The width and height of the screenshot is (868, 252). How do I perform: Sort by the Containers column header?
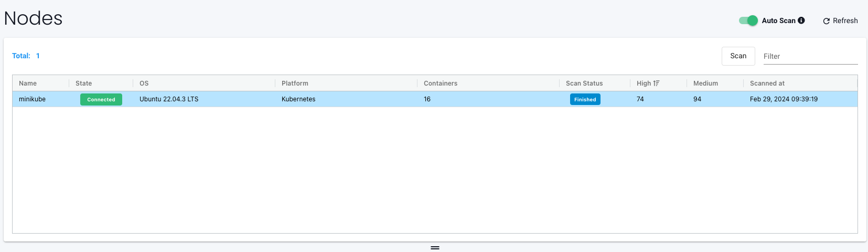(x=441, y=83)
